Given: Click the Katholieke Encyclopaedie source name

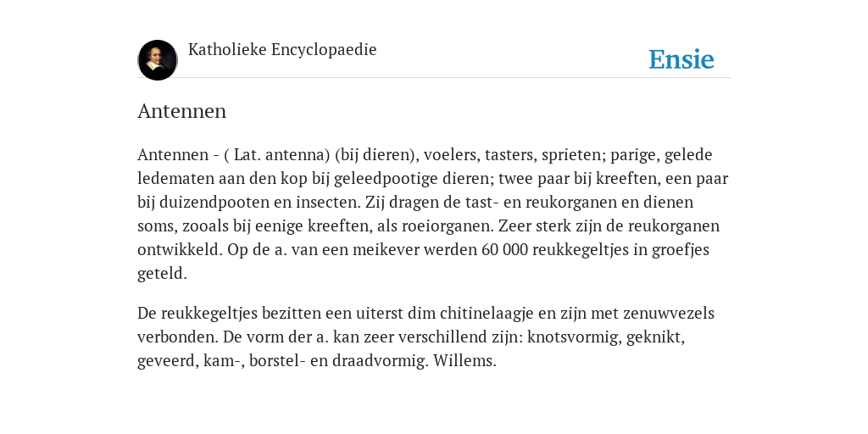Looking at the screenshot, I should 282,49.
